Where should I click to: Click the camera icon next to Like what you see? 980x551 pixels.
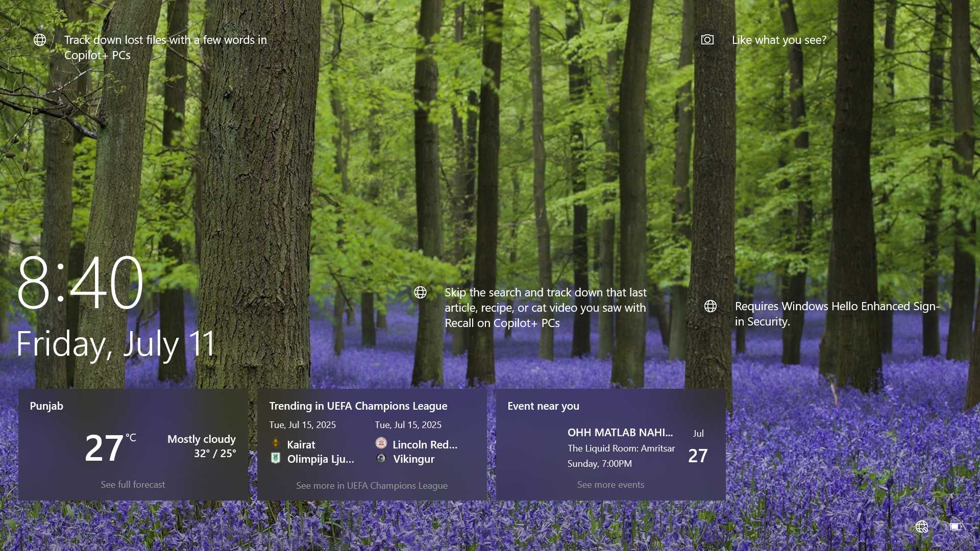click(707, 40)
